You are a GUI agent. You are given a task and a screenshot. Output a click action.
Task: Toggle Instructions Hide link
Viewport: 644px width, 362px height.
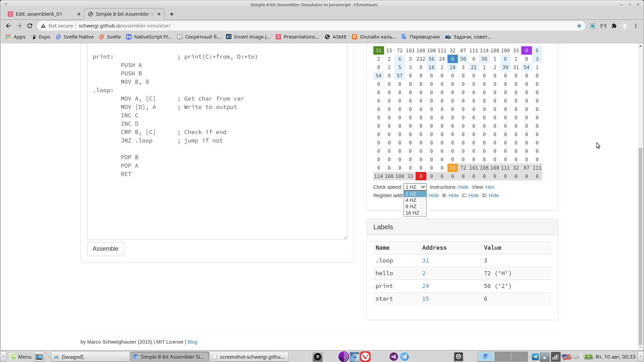pyautogui.click(x=463, y=187)
